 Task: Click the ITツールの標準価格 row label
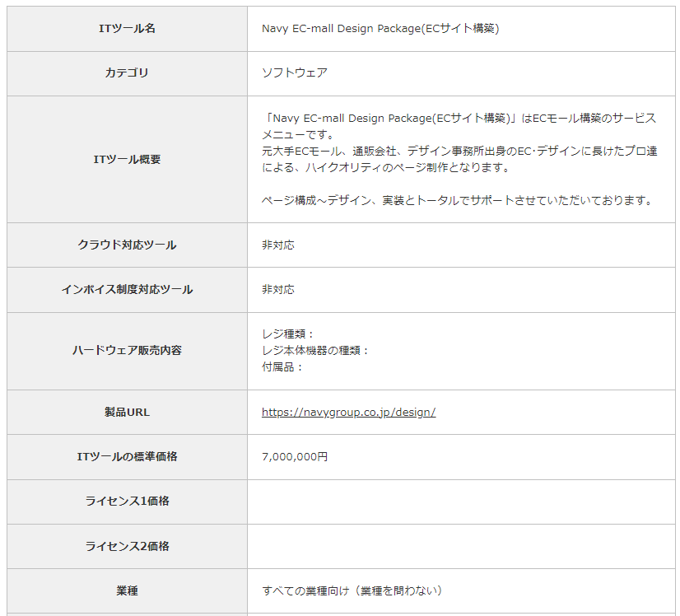127,457
